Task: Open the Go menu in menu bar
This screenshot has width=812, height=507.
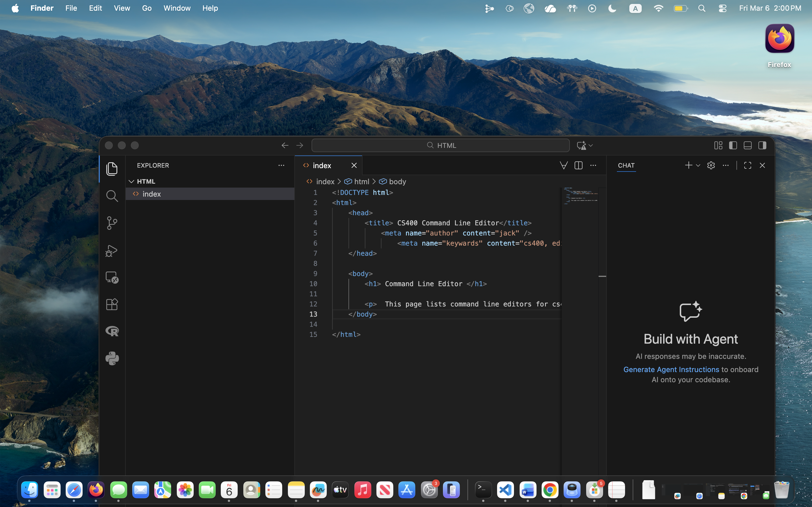Action: [x=147, y=8]
